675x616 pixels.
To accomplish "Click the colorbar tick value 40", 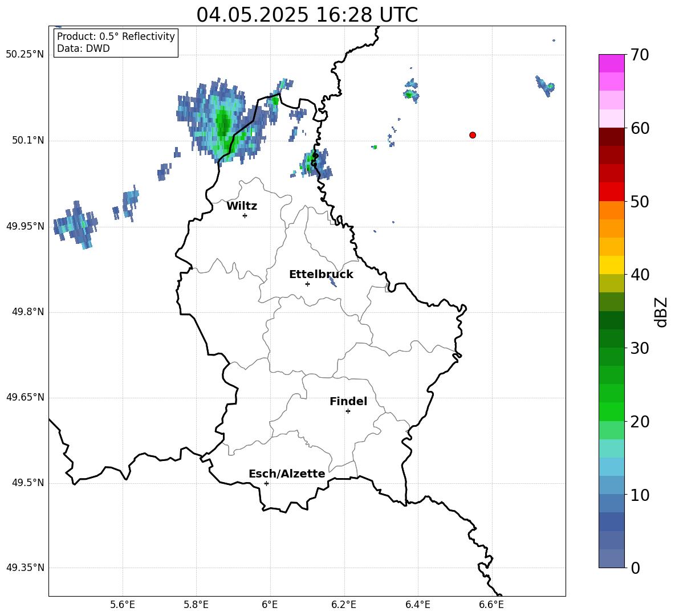I will [640, 275].
